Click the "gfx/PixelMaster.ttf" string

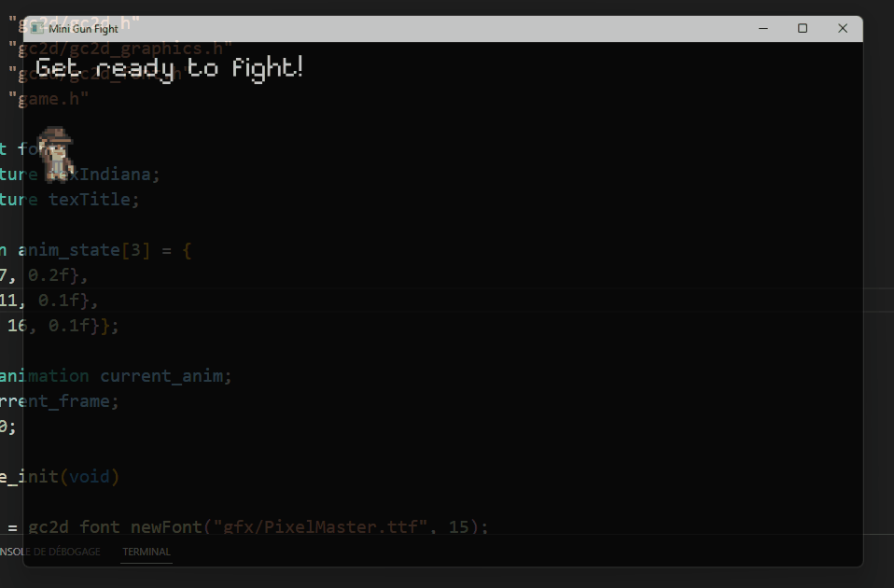(x=320, y=527)
